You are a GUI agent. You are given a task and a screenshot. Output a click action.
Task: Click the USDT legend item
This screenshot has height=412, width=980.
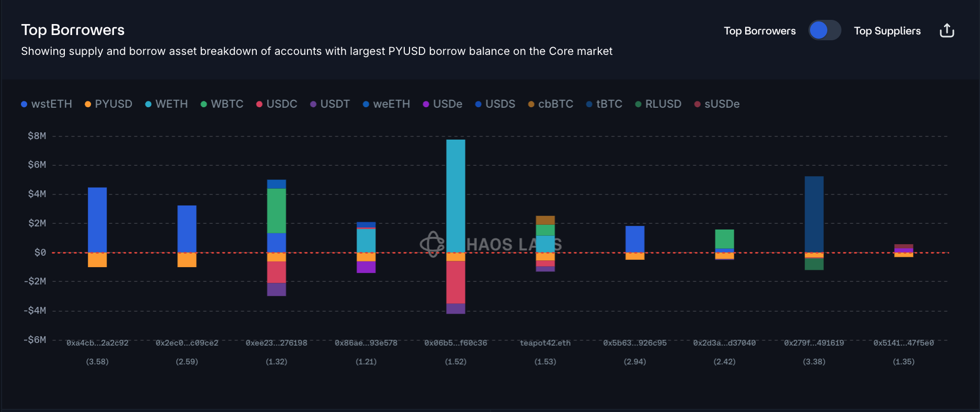[x=329, y=104]
